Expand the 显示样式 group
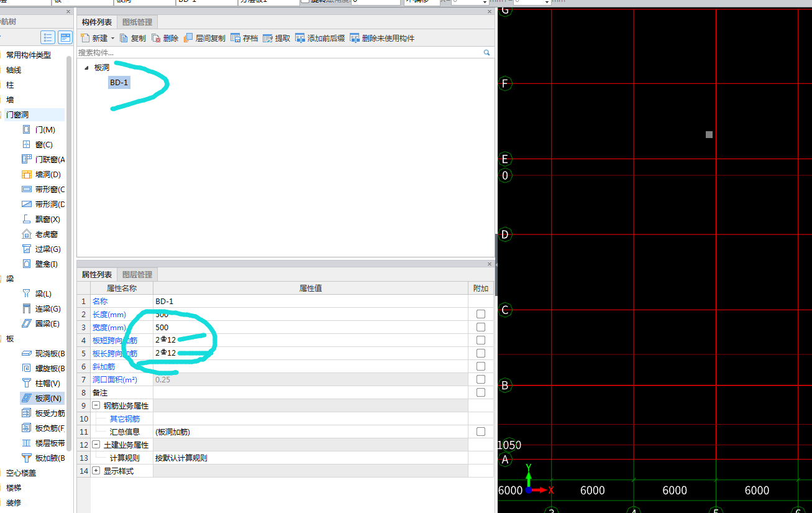 [96, 471]
